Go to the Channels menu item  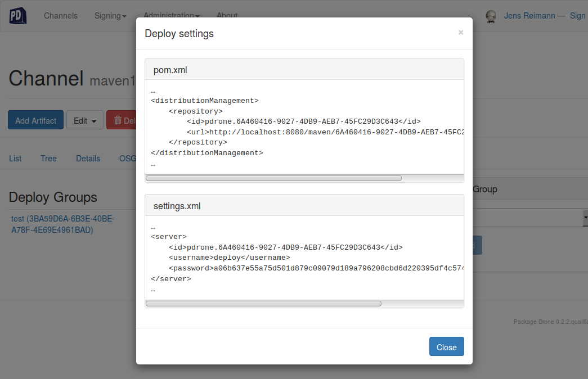61,16
